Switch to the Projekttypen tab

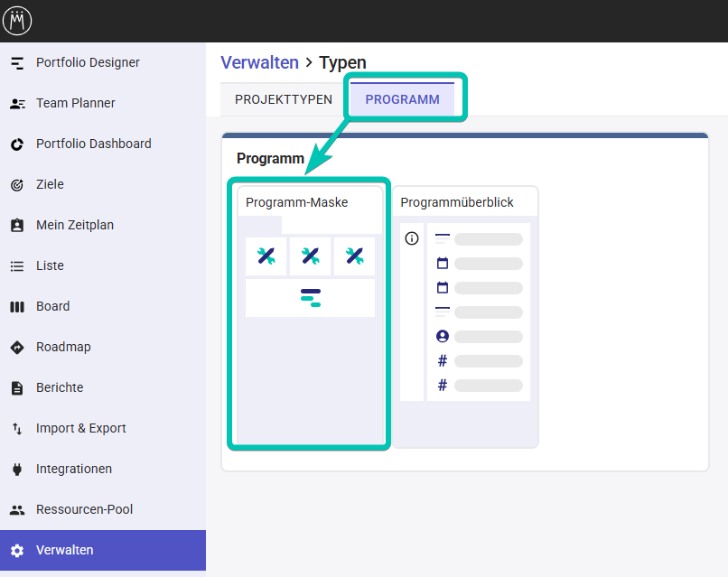(x=284, y=99)
